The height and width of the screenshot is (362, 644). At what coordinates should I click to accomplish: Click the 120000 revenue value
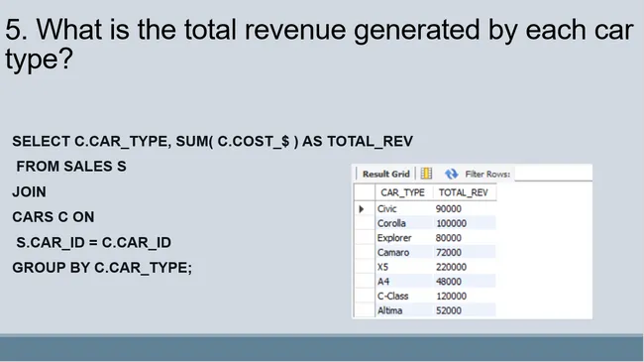click(x=451, y=296)
